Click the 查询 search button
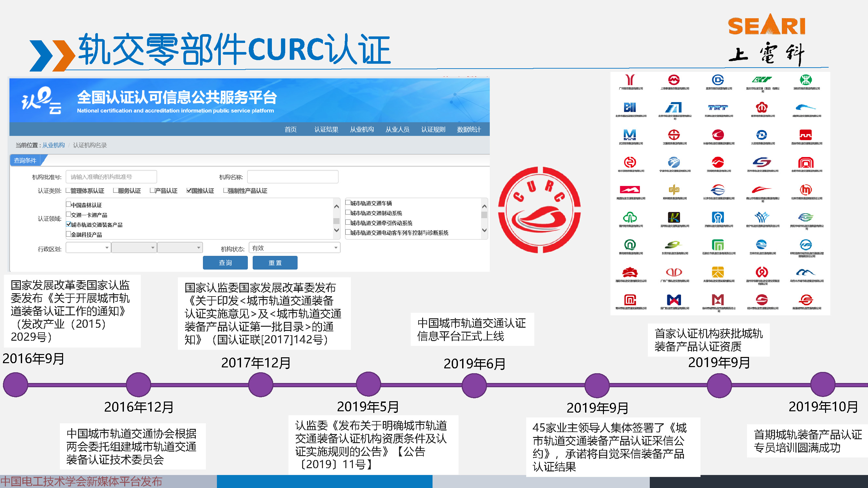Image resolution: width=868 pixels, height=488 pixels. pyautogui.click(x=225, y=263)
